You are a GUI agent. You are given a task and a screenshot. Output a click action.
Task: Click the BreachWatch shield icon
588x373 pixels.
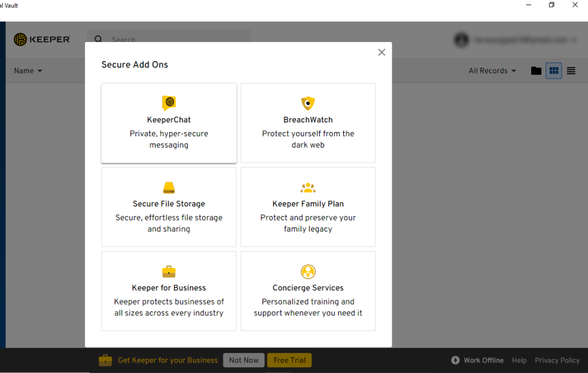click(308, 103)
